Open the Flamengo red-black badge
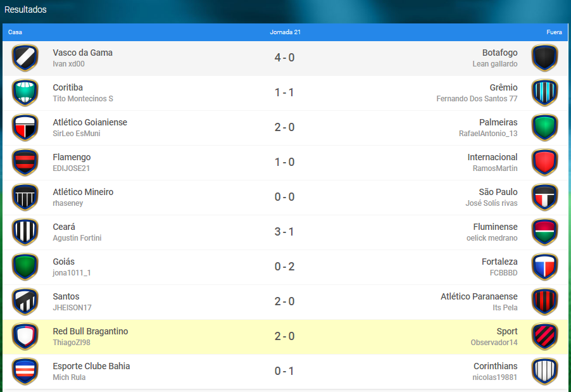Screen dimensions: 571x392 pos(25,163)
